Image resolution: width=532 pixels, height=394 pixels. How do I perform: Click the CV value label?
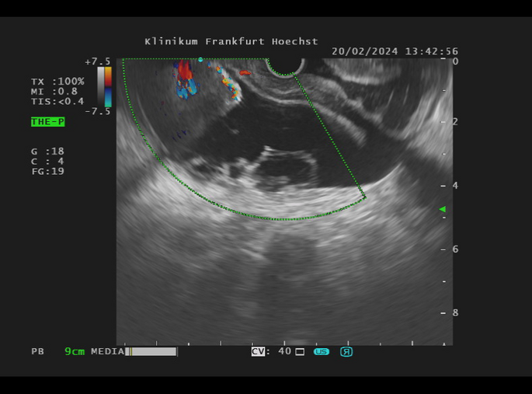coord(271,351)
